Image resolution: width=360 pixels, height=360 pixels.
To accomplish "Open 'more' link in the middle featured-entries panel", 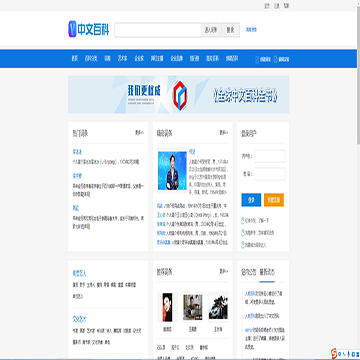I will coord(224,133).
